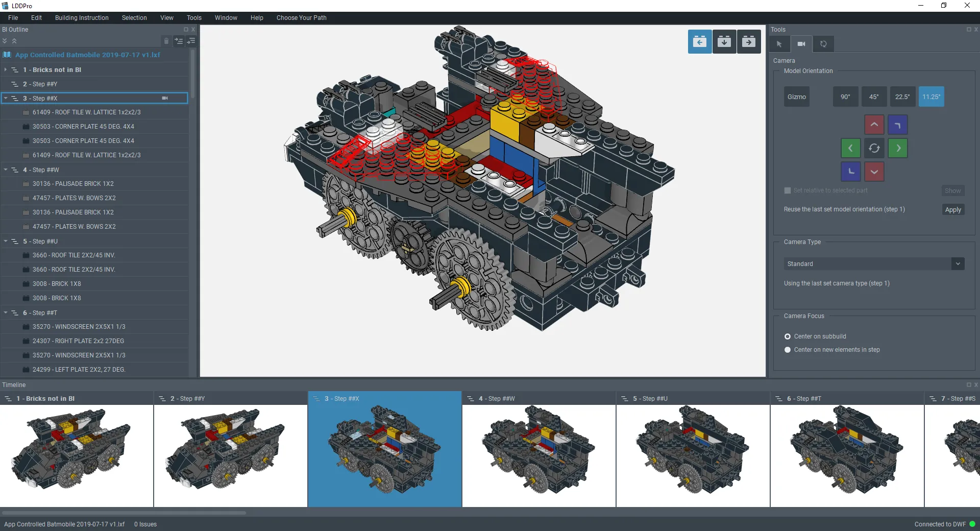Collapse the 6 - Step ##T node
980x531 pixels.
[6, 312]
